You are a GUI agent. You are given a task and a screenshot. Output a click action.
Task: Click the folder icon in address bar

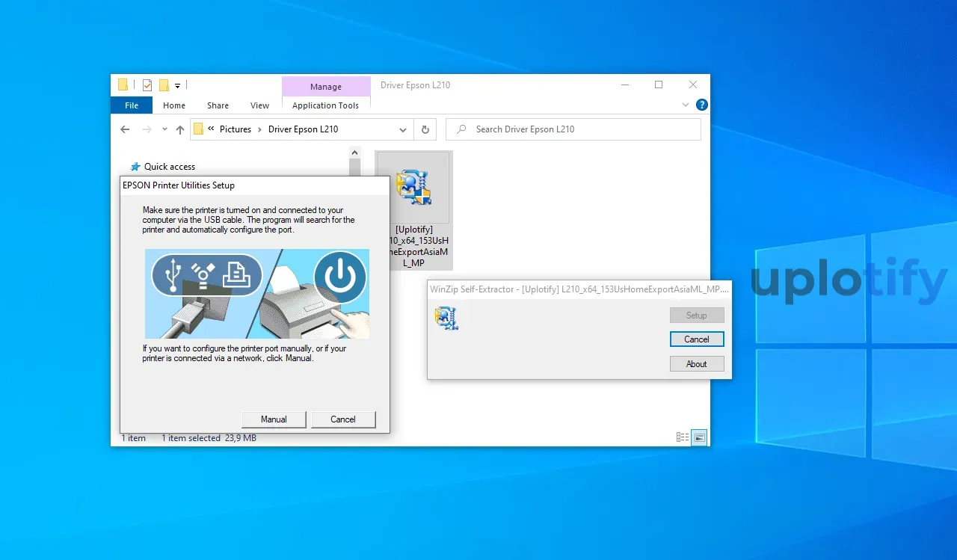tap(198, 129)
